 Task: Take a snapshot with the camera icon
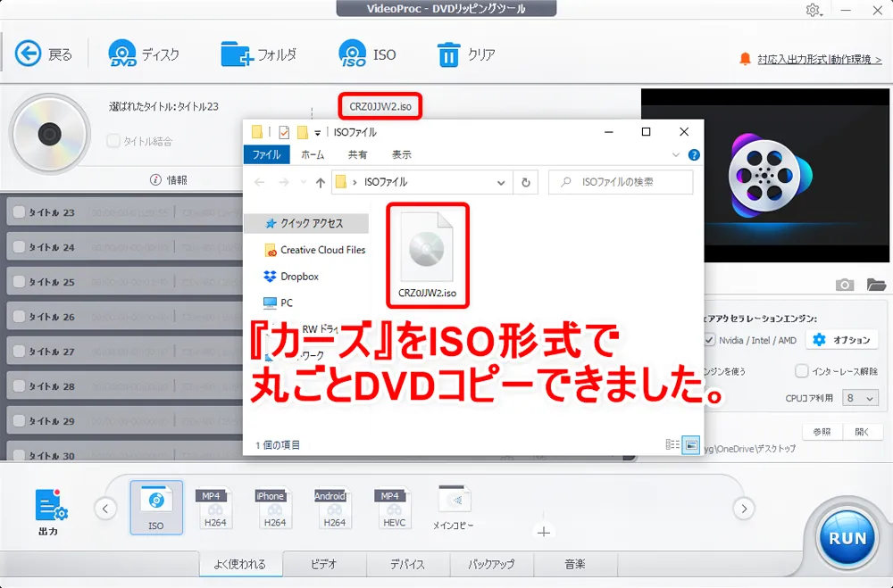(845, 285)
